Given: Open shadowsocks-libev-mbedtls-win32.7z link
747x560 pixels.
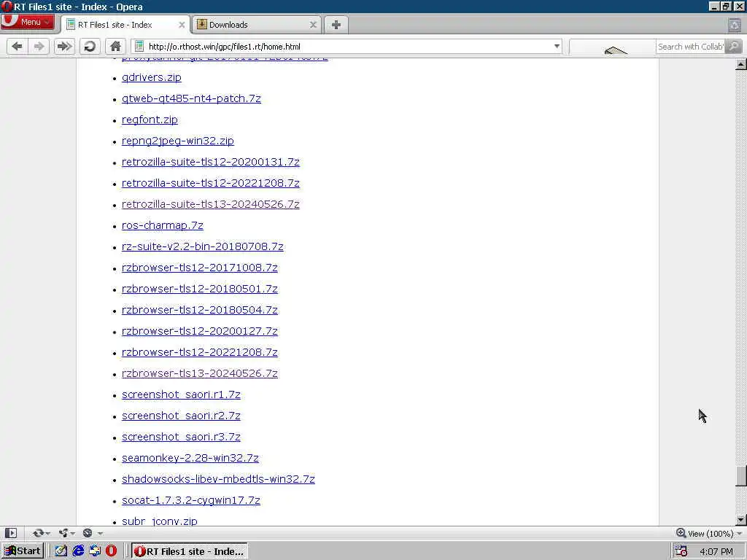Looking at the screenshot, I should [x=218, y=479].
